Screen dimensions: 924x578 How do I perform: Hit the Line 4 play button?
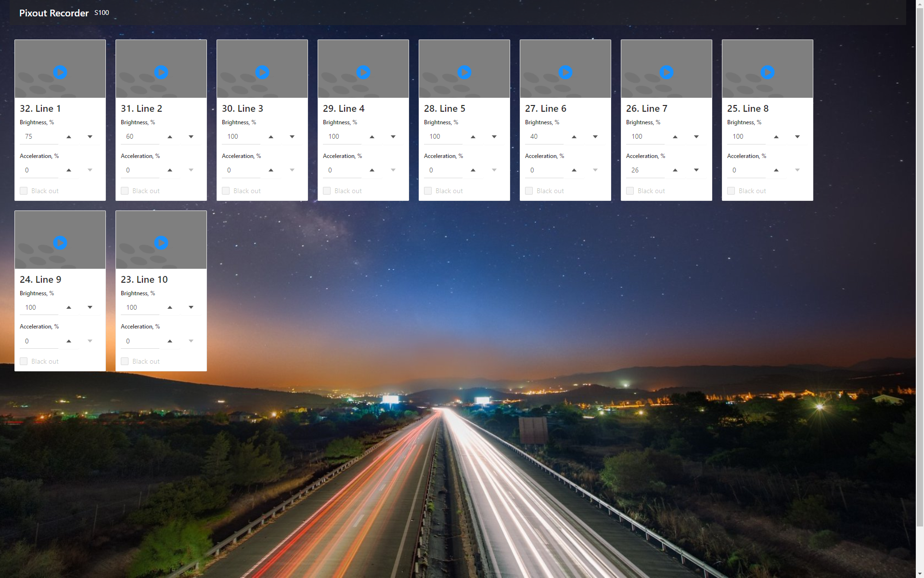coord(363,72)
